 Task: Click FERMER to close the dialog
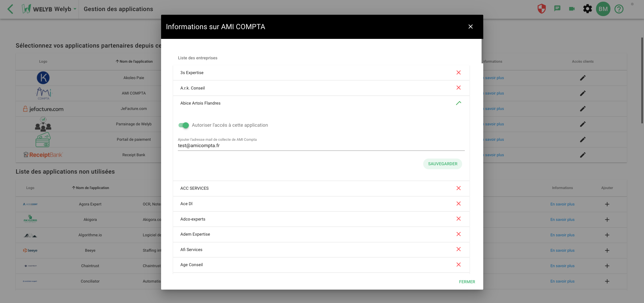[x=467, y=282]
